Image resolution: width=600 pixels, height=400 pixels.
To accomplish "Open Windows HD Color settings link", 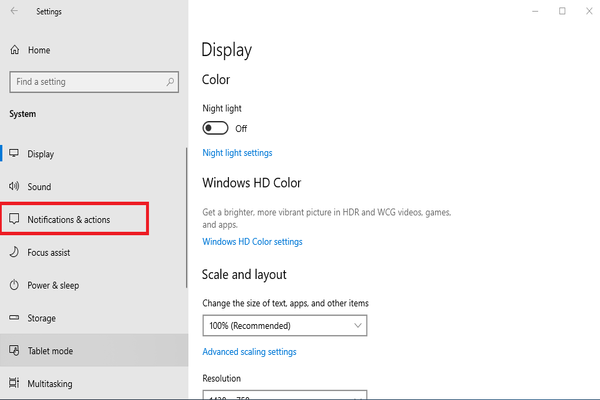I will pos(252,242).
